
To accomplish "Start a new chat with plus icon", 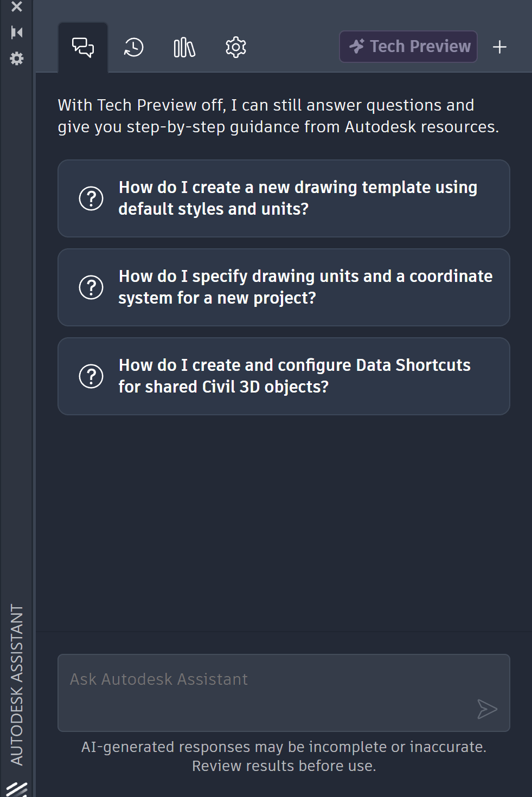I will [499, 47].
